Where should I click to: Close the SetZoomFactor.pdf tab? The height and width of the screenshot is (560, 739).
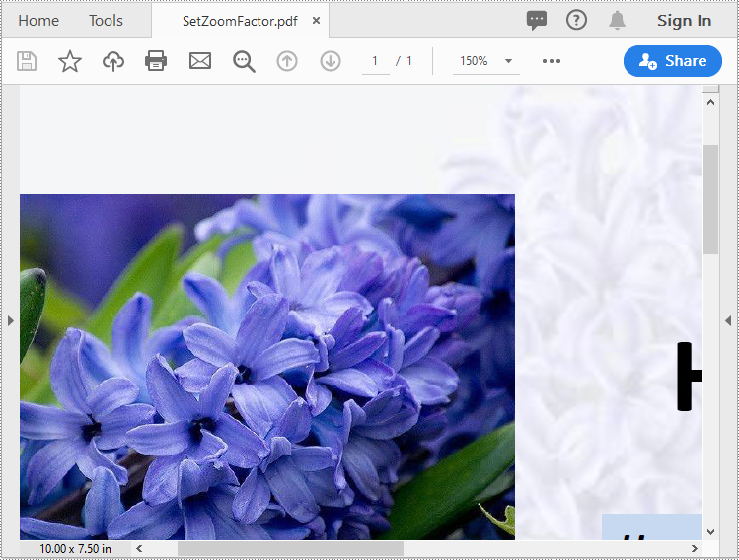(x=317, y=21)
